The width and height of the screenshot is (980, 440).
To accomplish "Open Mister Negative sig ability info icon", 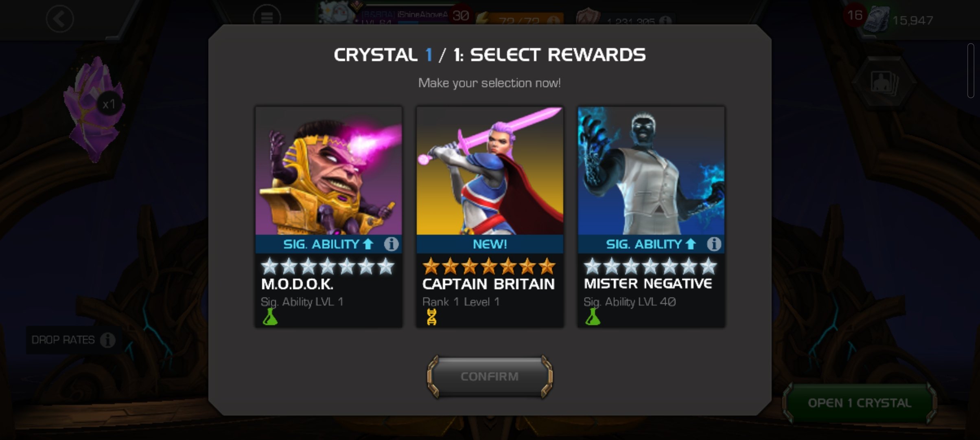I will (714, 244).
